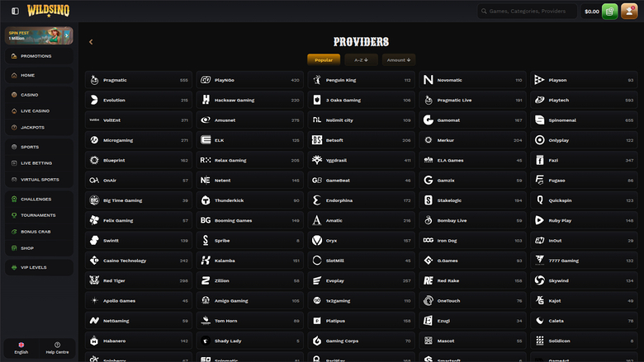Viewport: 644px width, 362px height.
Task: Expand the Spin Fest banner arrow
Action: [66, 35]
